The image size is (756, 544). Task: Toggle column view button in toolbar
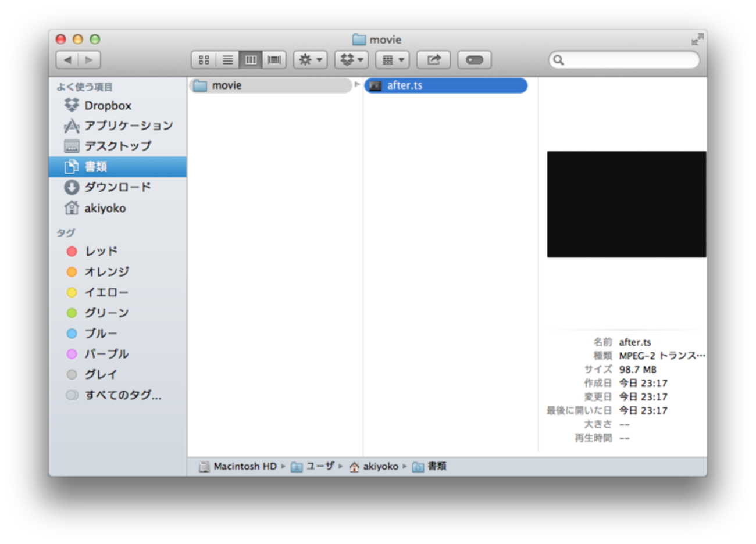[x=251, y=60]
